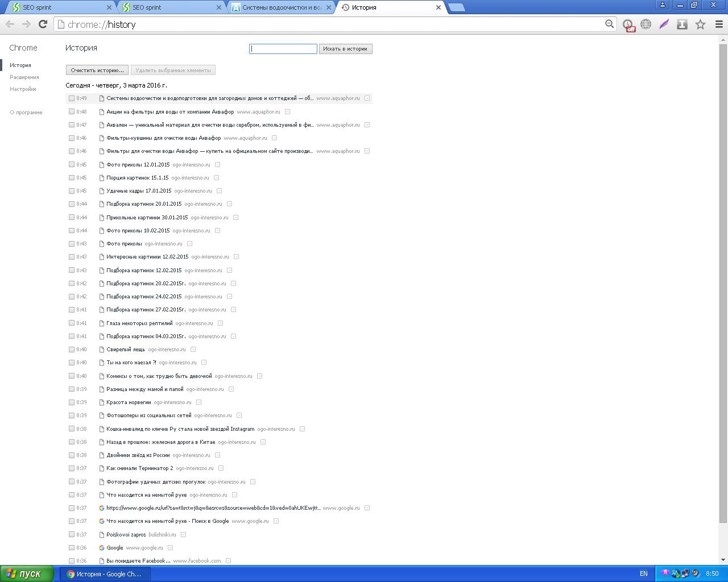The height and width of the screenshot is (582, 728).
Task: Click page icon beside 'Ты на кого наехал ?!'
Action: tap(102, 363)
